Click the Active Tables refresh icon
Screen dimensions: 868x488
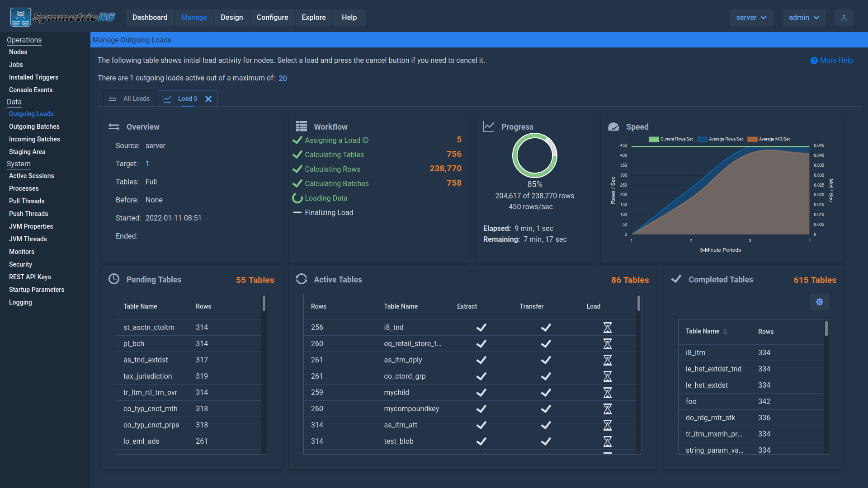[301, 279]
